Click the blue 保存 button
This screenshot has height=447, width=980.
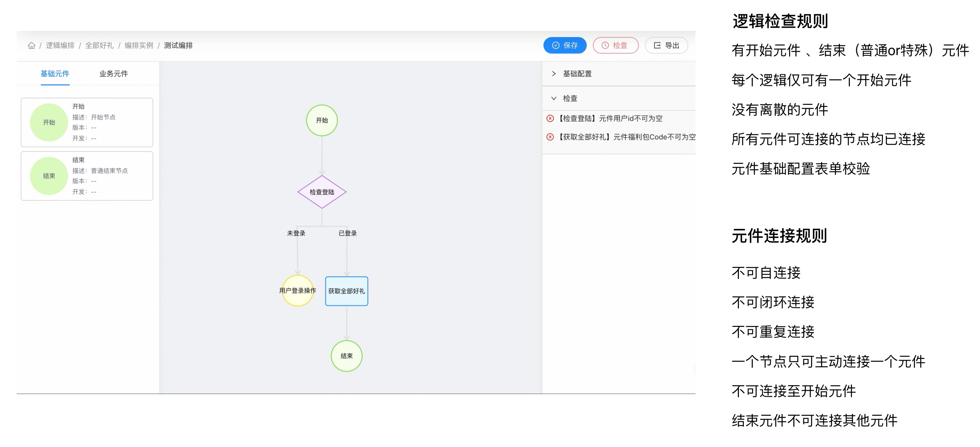pos(565,45)
